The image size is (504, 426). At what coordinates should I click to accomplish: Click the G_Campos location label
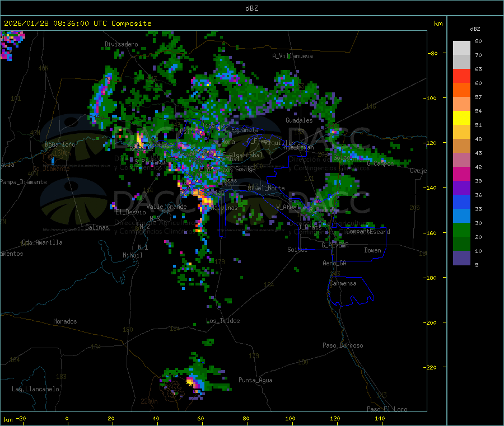click(x=380, y=163)
